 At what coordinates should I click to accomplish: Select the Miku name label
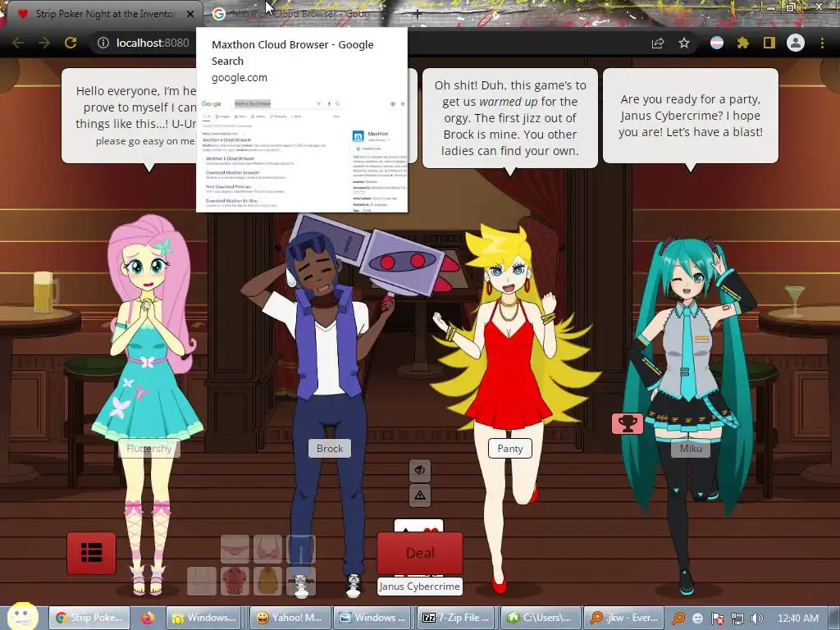(691, 449)
